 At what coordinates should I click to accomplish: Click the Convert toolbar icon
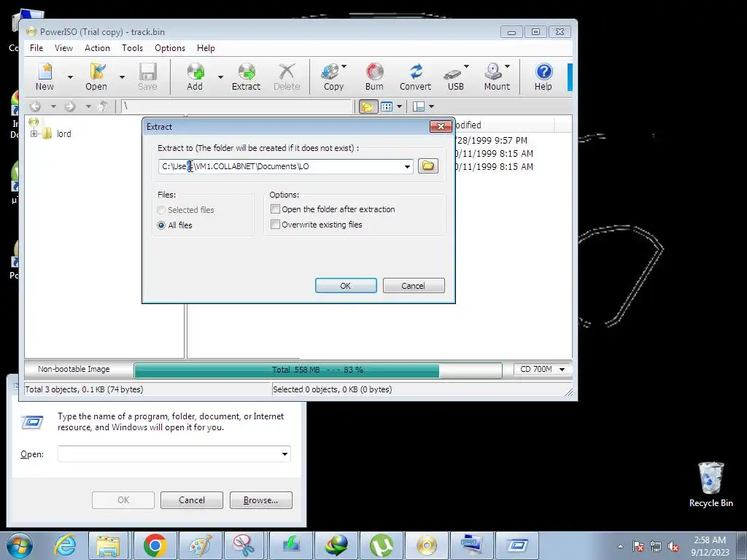(x=415, y=77)
